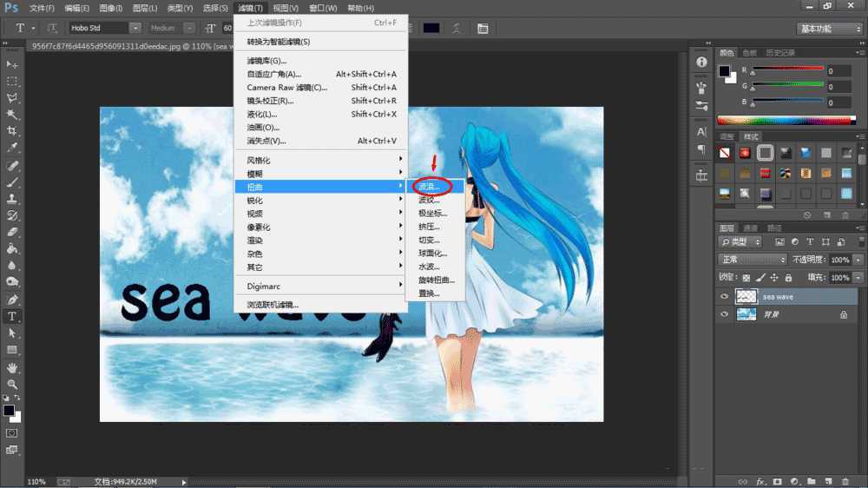Select the Zoom magnifier tool
This screenshot has height=488, width=868.
12,384
